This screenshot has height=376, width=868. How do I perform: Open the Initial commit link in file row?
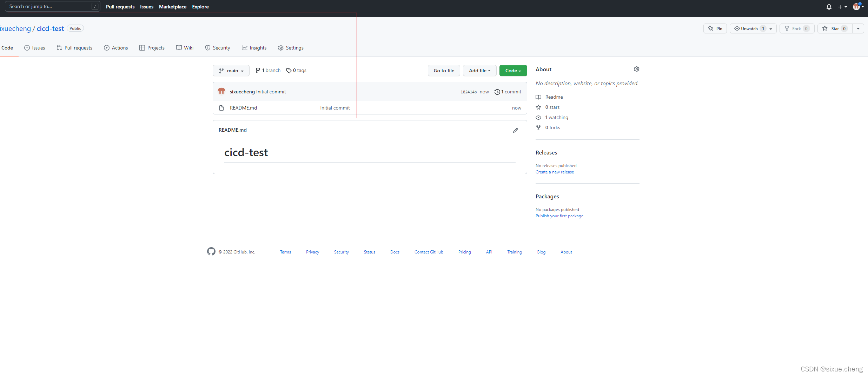pyautogui.click(x=335, y=108)
